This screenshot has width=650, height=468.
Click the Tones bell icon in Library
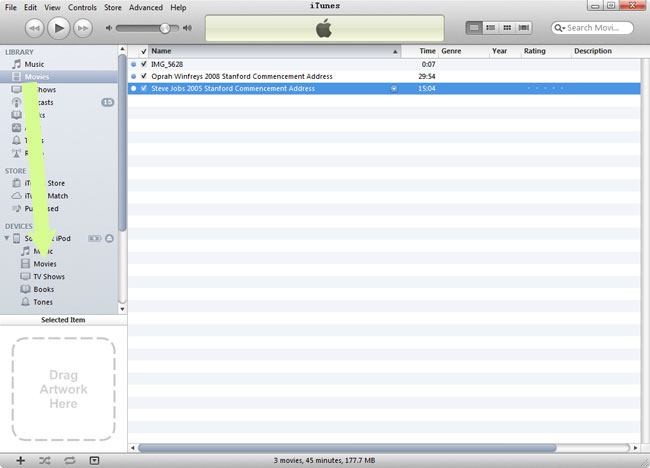pos(17,141)
